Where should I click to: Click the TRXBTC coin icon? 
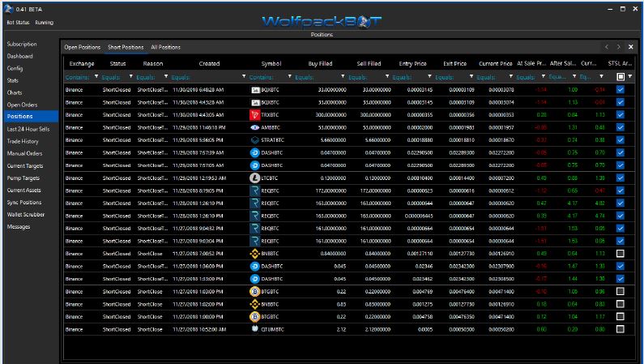tap(254, 114)
